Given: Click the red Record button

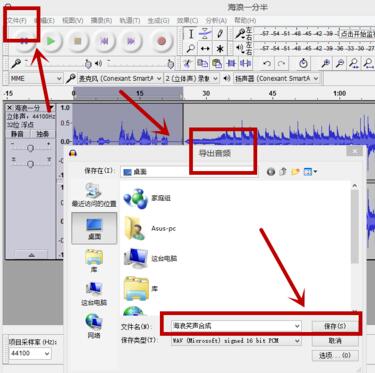Looking at the screenshot, I should pos(162,41).
